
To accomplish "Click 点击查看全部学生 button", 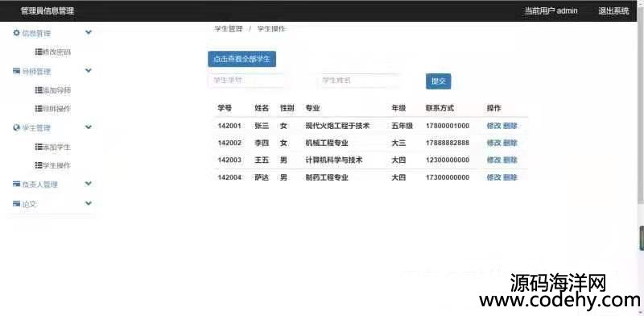I will point(242,59).
